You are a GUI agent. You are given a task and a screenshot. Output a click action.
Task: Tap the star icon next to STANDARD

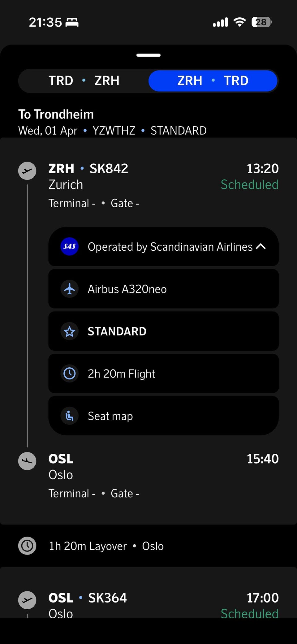(x=69, y=331)
